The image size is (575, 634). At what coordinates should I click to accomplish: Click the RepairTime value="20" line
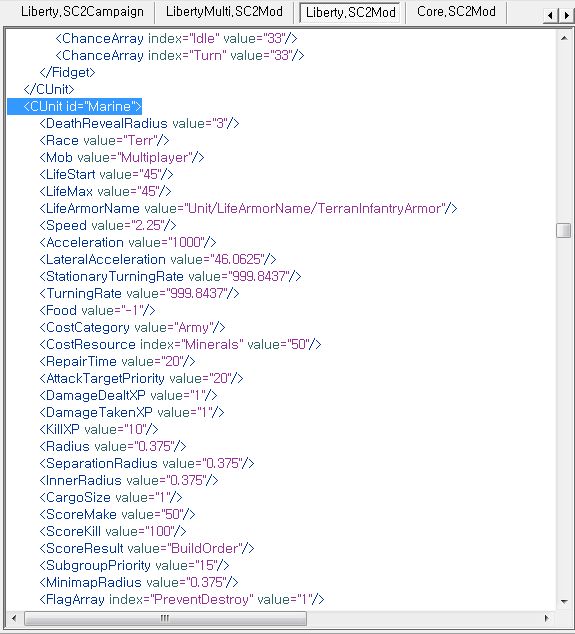click(x=117, y=361)
